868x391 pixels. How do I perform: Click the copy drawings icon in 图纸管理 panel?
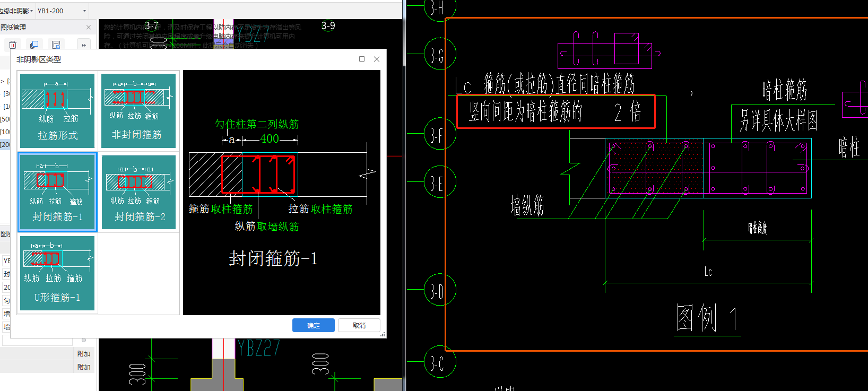34,45
